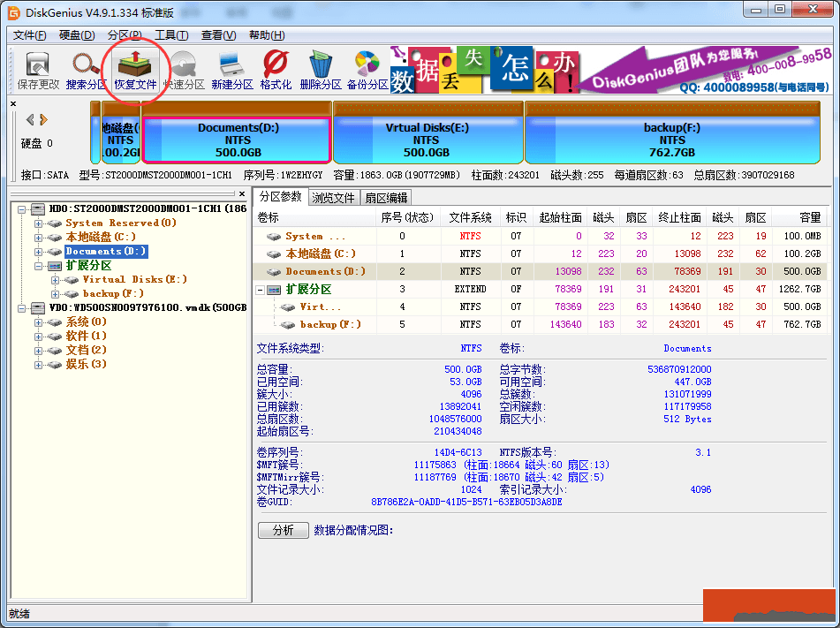The height and width of the screenshot is (628, 840).
Task: Select Virtual Disks(E:) in the tree
Action: (134, 279)
